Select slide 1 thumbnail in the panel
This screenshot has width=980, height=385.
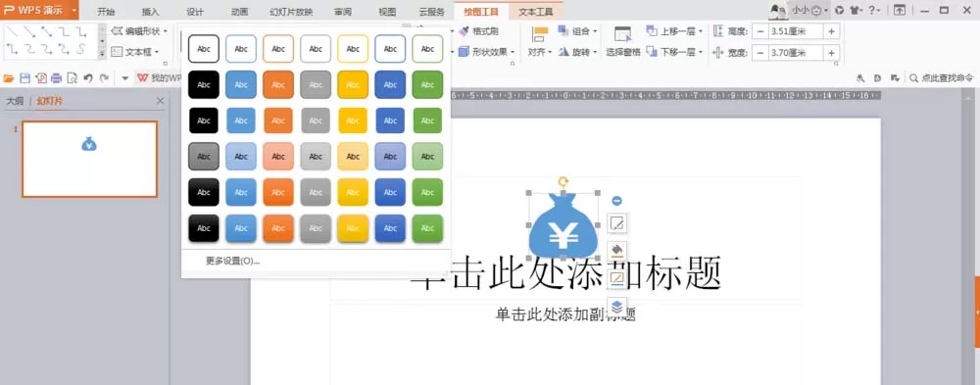point(89,159)
